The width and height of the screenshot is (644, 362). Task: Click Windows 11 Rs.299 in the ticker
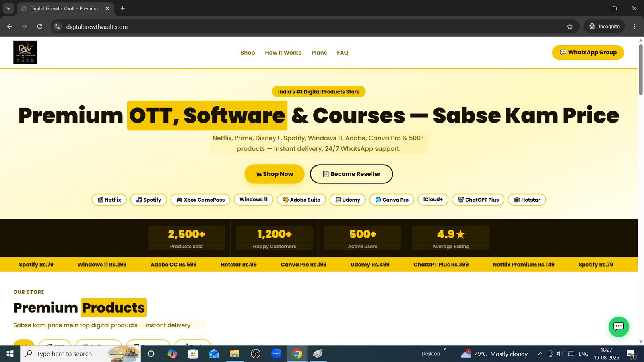(x=102, y=265)
